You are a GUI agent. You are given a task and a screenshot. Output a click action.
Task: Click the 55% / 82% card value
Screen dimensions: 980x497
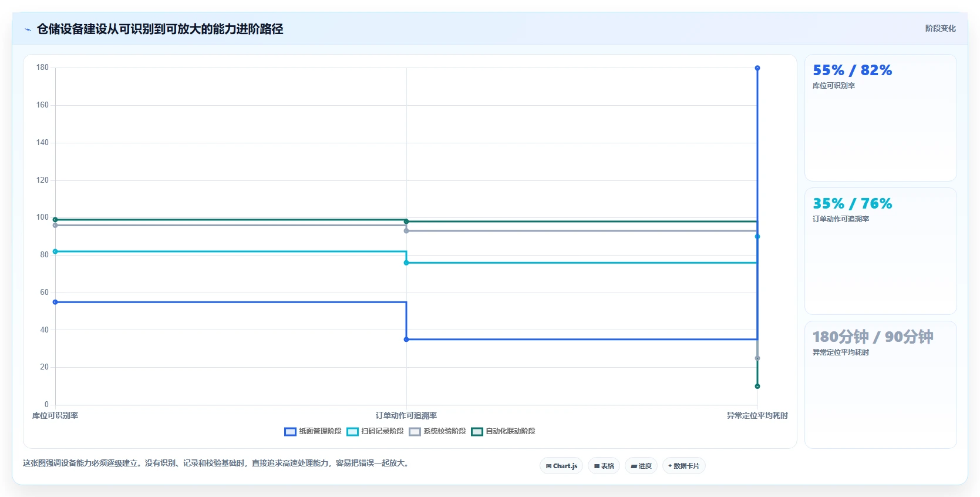pos(852,70)
